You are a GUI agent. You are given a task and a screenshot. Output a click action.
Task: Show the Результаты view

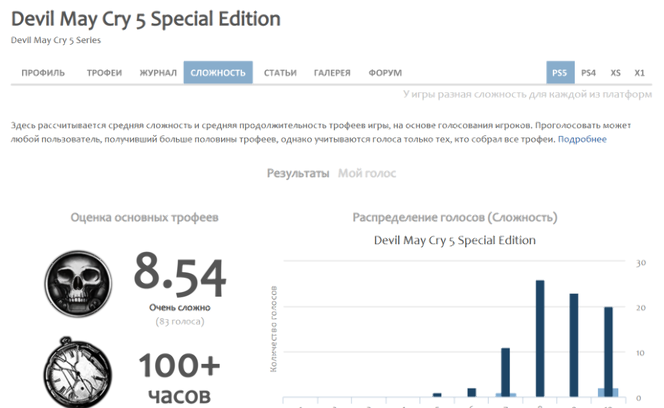click(x=298, y=173)
